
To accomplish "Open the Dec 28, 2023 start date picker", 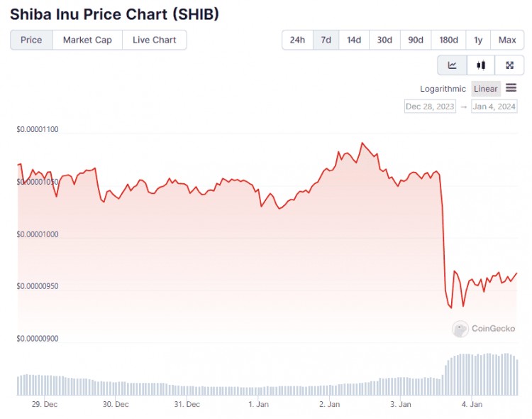I will (x=430, y=107).
